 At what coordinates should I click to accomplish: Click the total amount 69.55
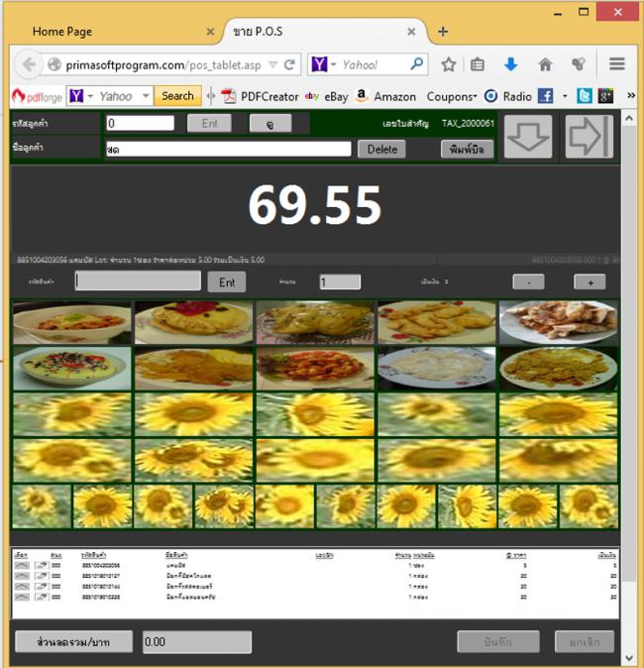(x=315, y=205)
